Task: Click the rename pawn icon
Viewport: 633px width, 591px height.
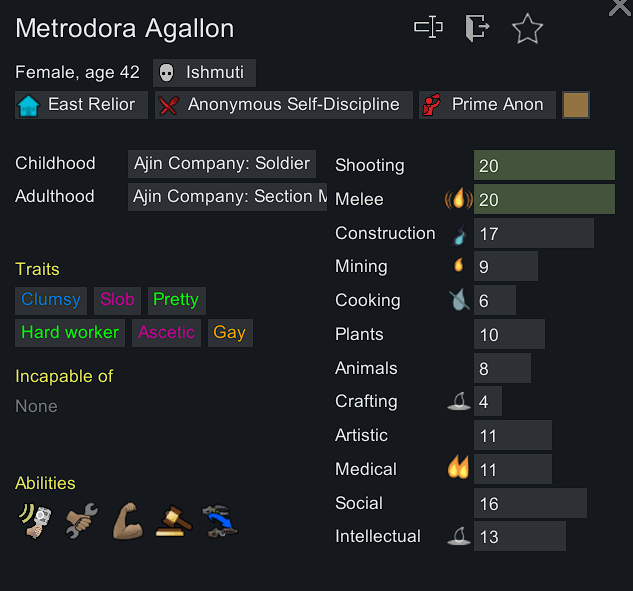Action: point(428,28)
